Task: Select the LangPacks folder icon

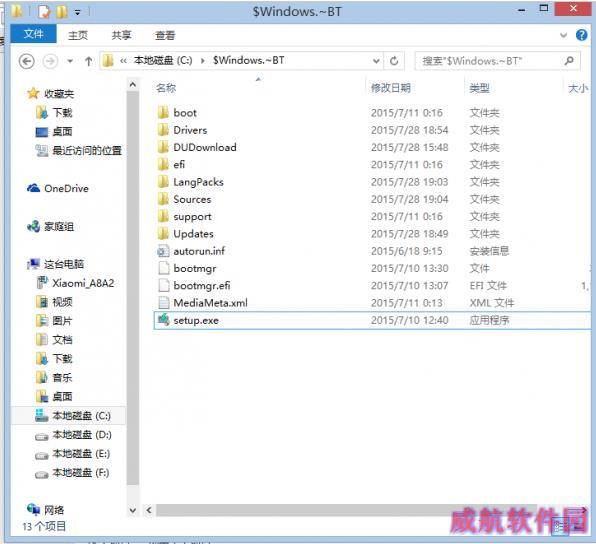Action: coord(163,182)
